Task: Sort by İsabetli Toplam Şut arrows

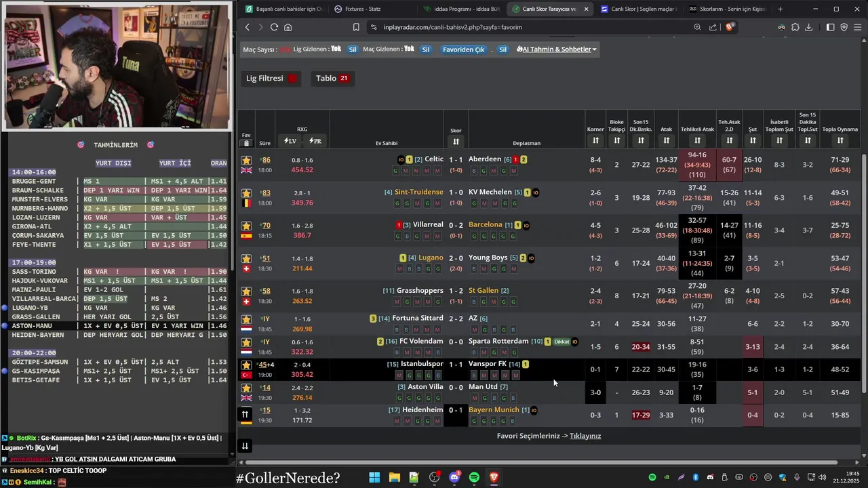Action: pos(779,140)
